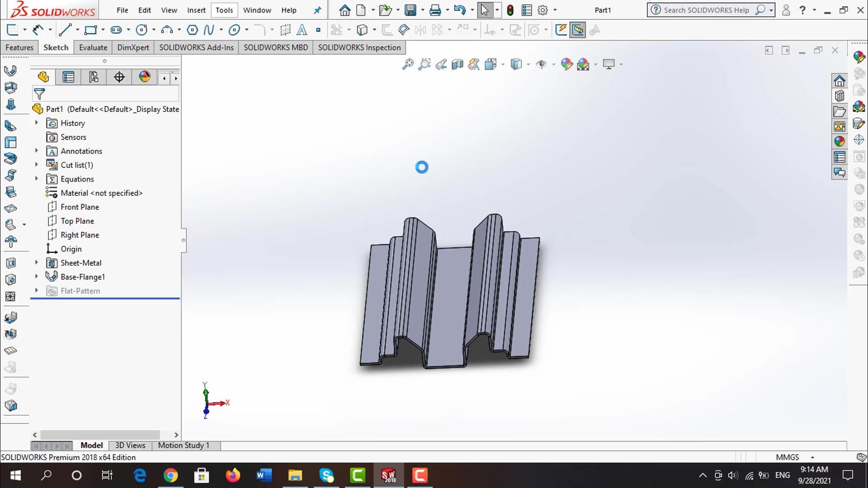
Task: Toggle the menu bar pin icon
Action: 317,10
